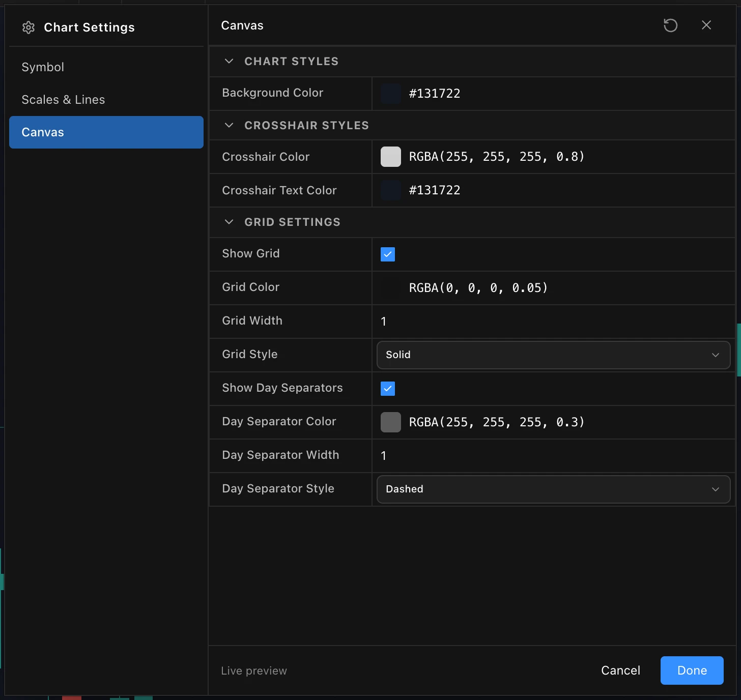Click Background Color hex value #131722
This screenshot has width=741, height=700.
point(435,94)
